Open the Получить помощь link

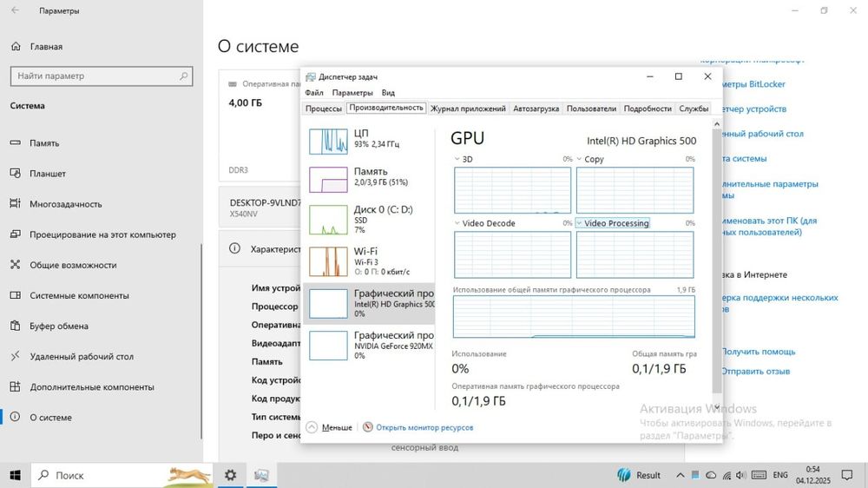coord(759,352)
